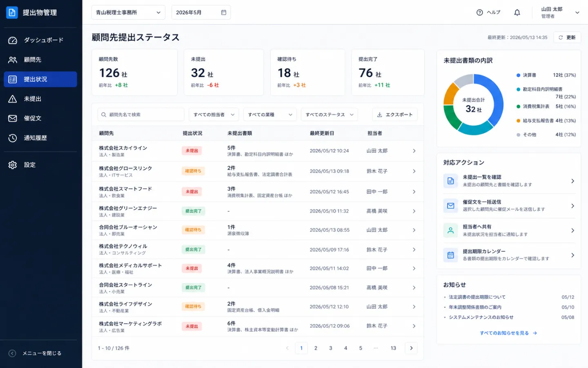588x368 pixels.
Task: Open ダッシュボード from the sidebar
Action: coord(40,40)
